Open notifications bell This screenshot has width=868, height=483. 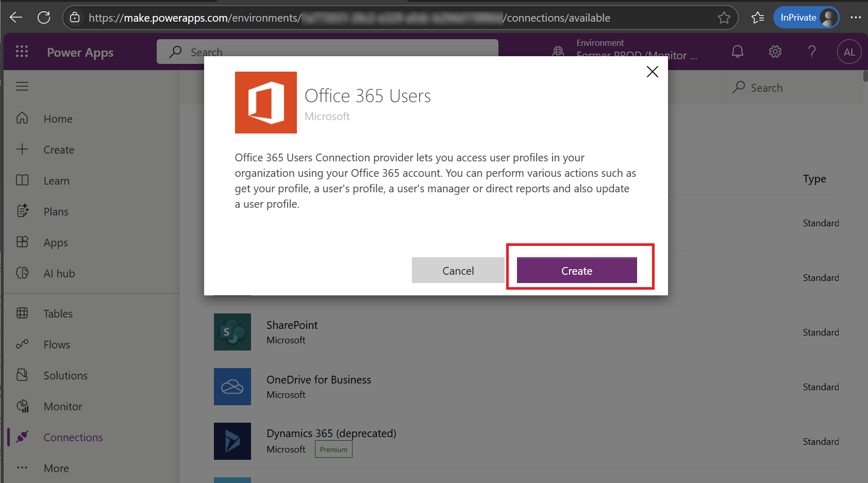tap(737, 52)
